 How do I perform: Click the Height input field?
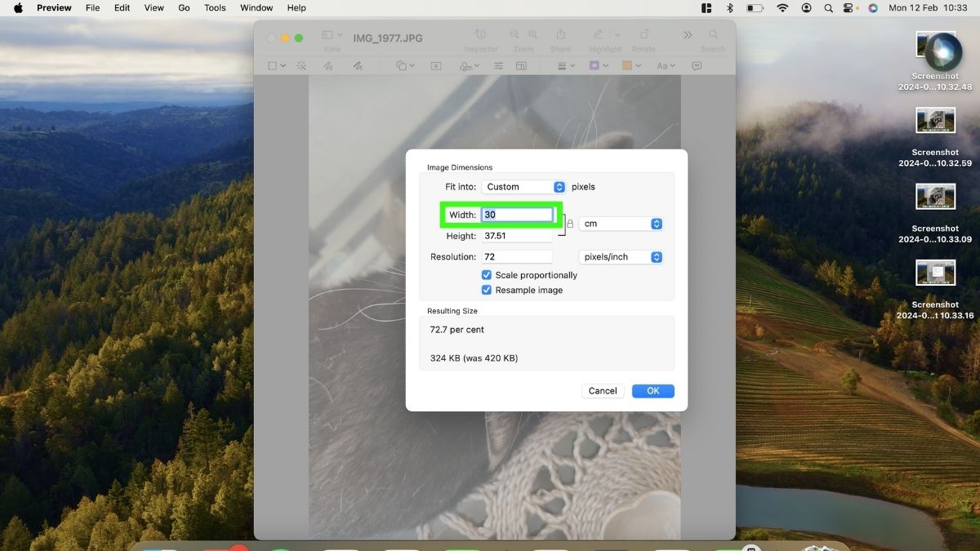click(517, 236)
